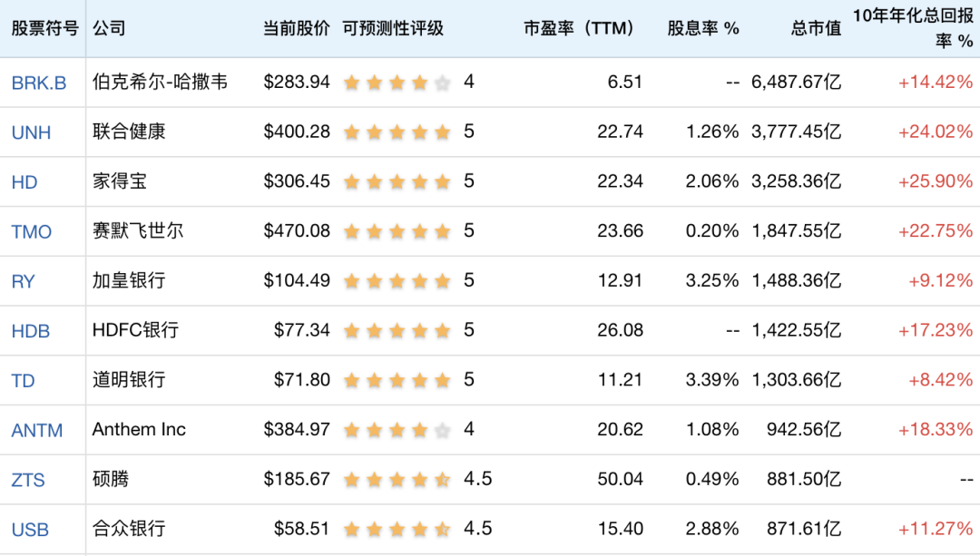Click the UNH five-star rating
Viewport: 980px width, 556px height.
(x=397, y=132)
